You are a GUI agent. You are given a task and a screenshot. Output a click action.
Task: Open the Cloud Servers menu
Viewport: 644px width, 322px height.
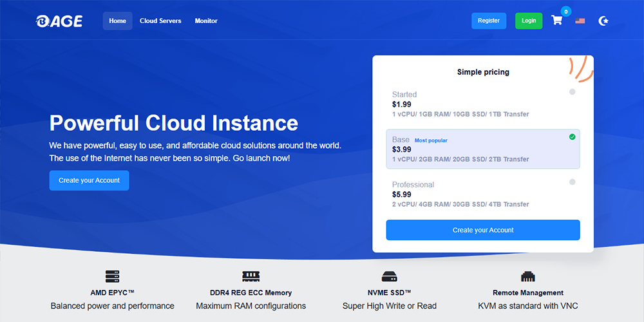pyautogui.click(x=160, y=21)
